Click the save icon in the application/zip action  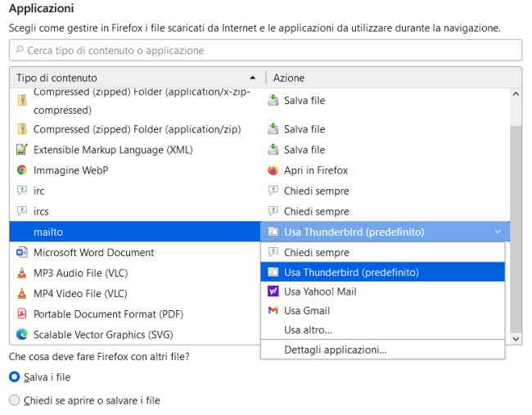point(273,129)
